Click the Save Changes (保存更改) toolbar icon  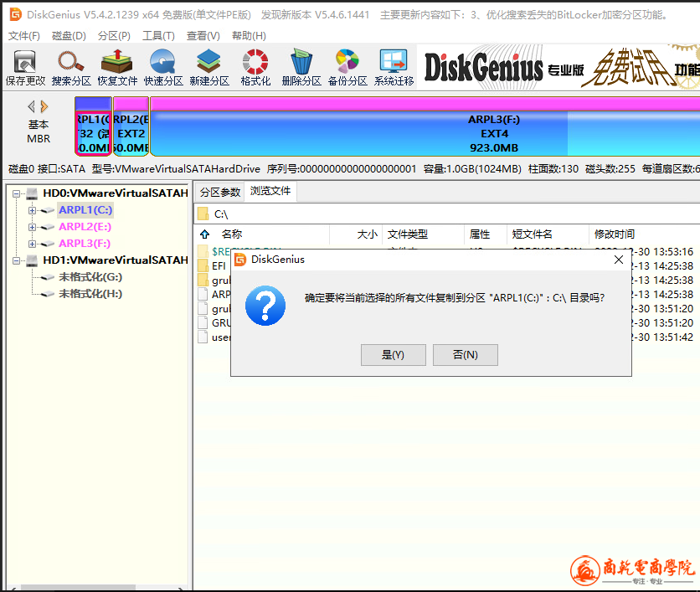point(25,68)
